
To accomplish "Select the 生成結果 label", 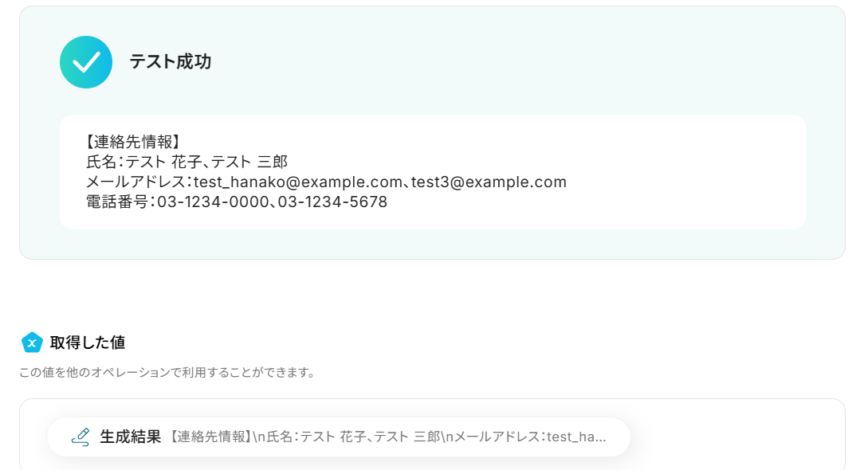I will tap(130, 437).
